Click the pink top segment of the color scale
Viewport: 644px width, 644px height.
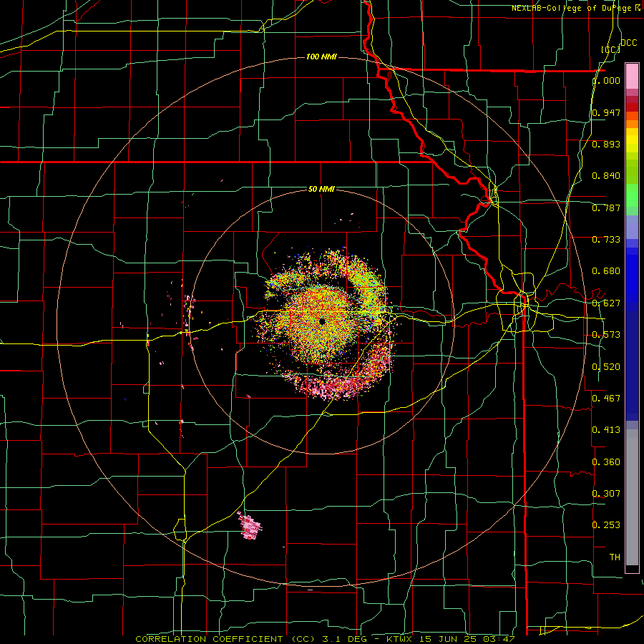[x=632, y=76]
